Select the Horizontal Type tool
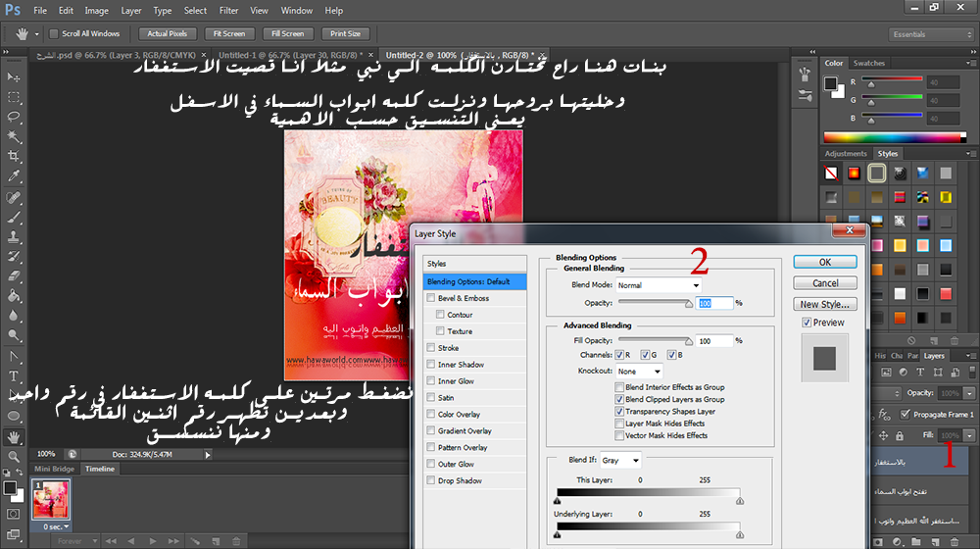The image size is (980, 549). (x=15, y=375)
